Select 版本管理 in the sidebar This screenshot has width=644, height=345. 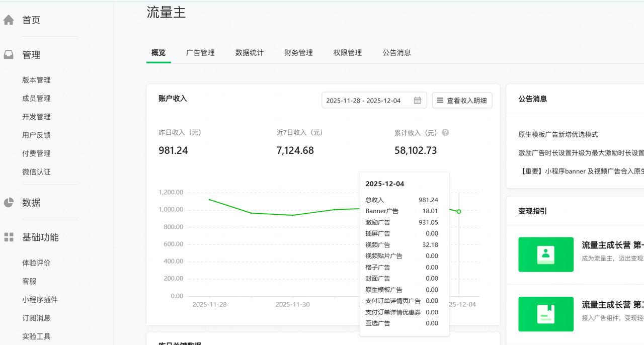(36, 80)
